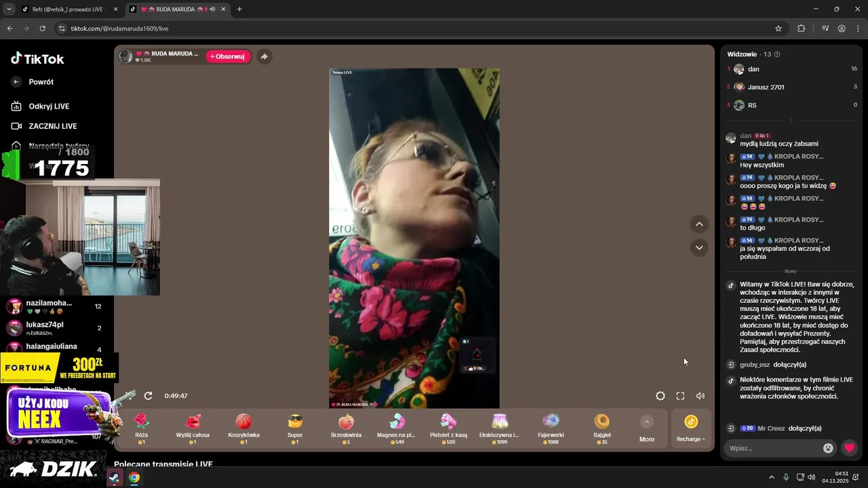
Task: Send Wyślij całusa gift
Action: point(193,429)
